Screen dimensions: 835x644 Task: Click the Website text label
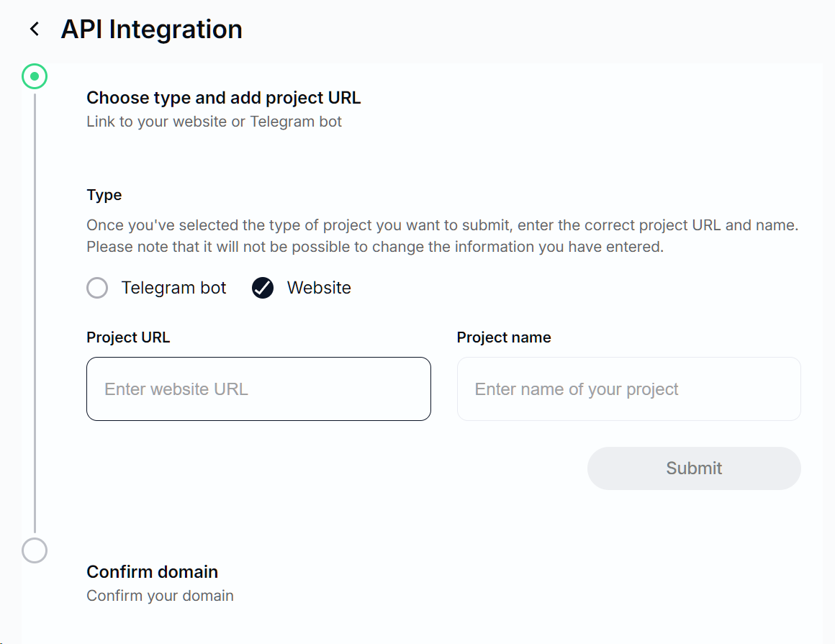pyautogui.click(x=319, y=289)
